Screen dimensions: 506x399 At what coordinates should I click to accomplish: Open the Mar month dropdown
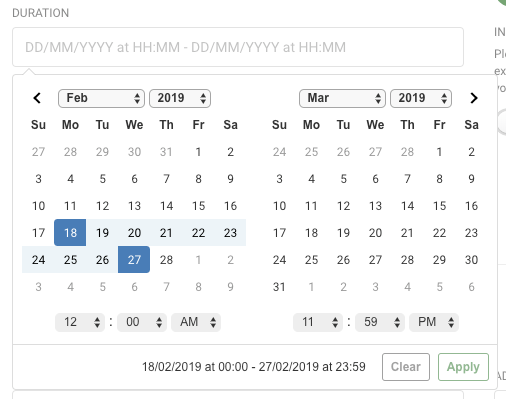pos(342,98)
